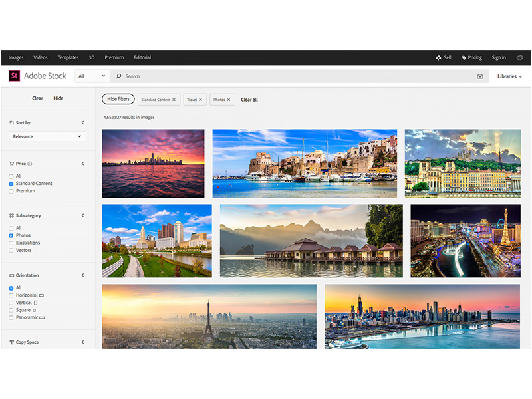Open the Eiffel Tower Paris thumbnail
Image resolution: width=532 pixels, height=399 pixels.
click(x=209, y=317)
